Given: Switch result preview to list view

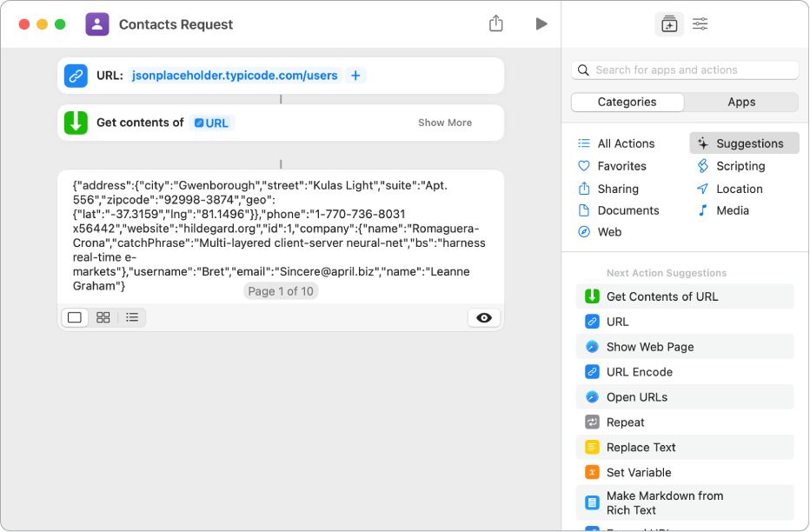Looking at the screenshot, I should click(131, 317).
